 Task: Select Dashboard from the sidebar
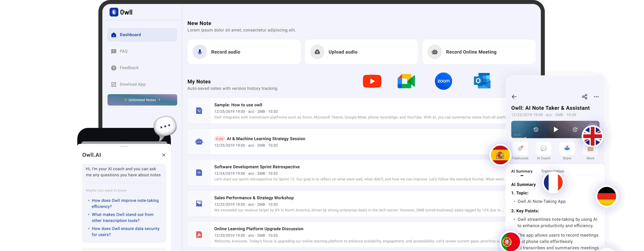click(x=130, y=35)
